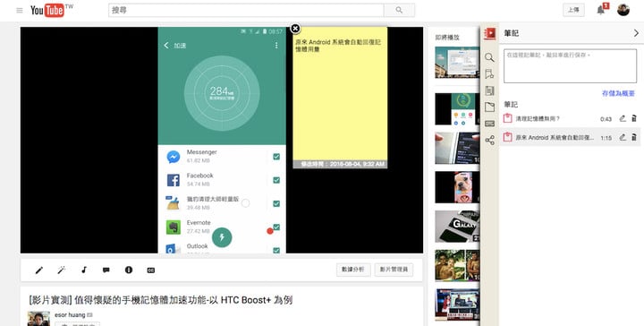Click the 影片管理員 video manager button
Image resolution: width=644 pixels, height=326 pixels.
click(394, 270)
